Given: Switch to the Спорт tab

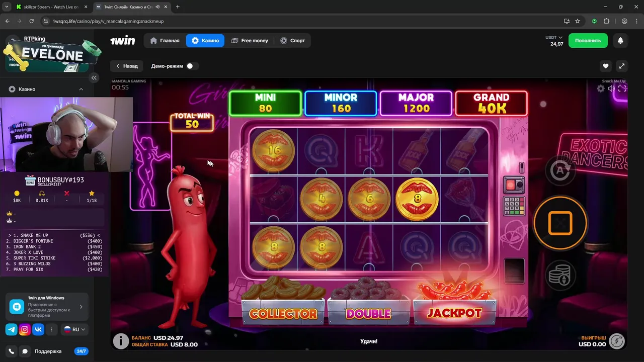Looking at the screenshot, I should point(292,40).
